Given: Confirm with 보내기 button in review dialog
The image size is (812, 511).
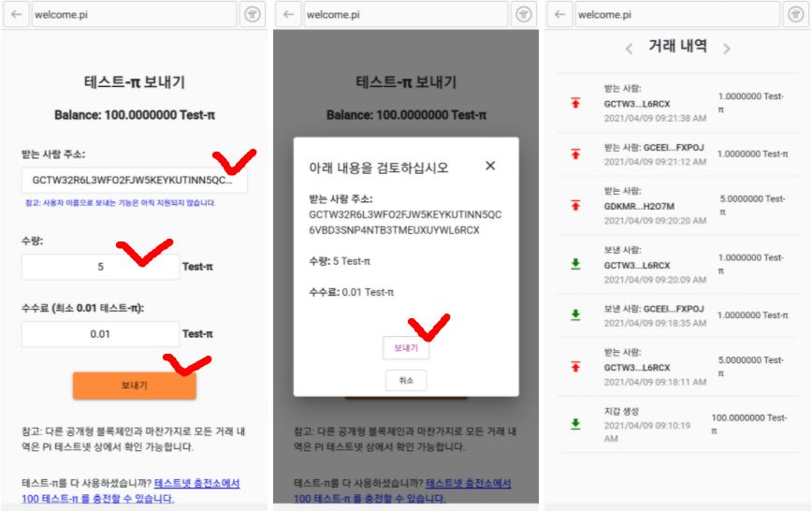Looking at the screenshot, I should pos(406,348).
